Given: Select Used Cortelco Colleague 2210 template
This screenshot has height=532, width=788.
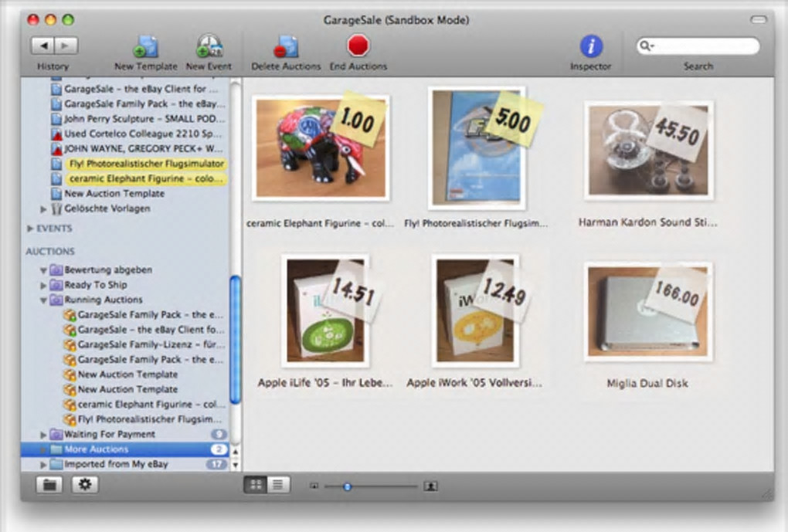Looking at the screenshot, I should [124, 134].
